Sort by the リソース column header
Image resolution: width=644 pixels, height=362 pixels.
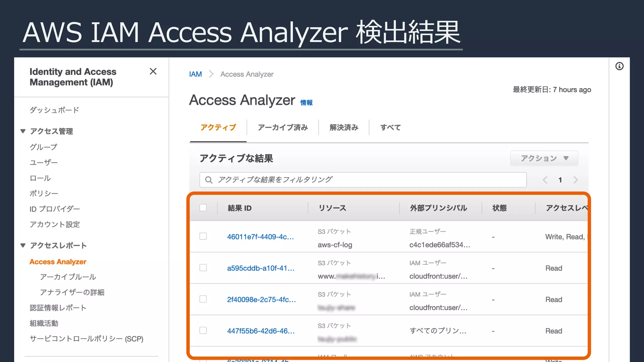(332, 208)
